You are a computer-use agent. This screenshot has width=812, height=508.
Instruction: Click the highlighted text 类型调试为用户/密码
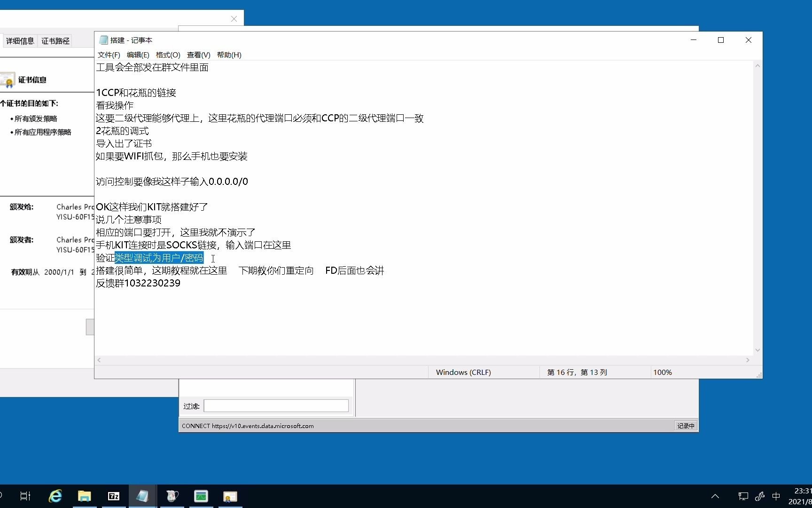[159, 258]
